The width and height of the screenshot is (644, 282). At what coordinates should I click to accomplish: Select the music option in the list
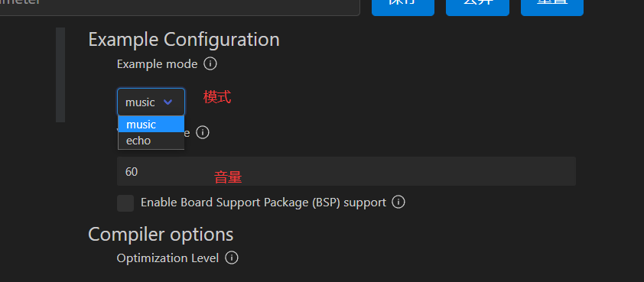[x=151, y=124]
